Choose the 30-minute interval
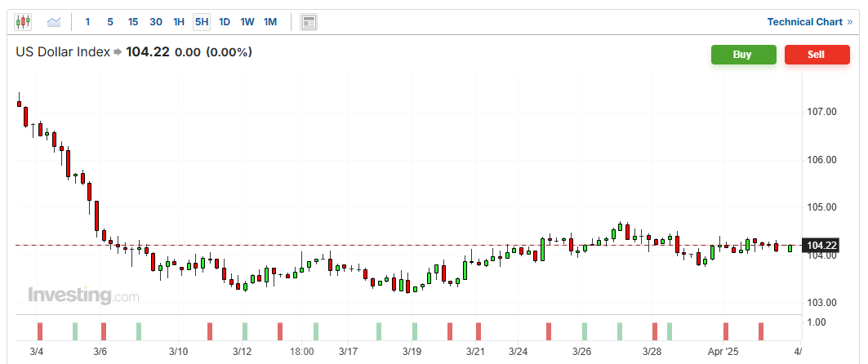868x364 pixels. tap(155, 22)
